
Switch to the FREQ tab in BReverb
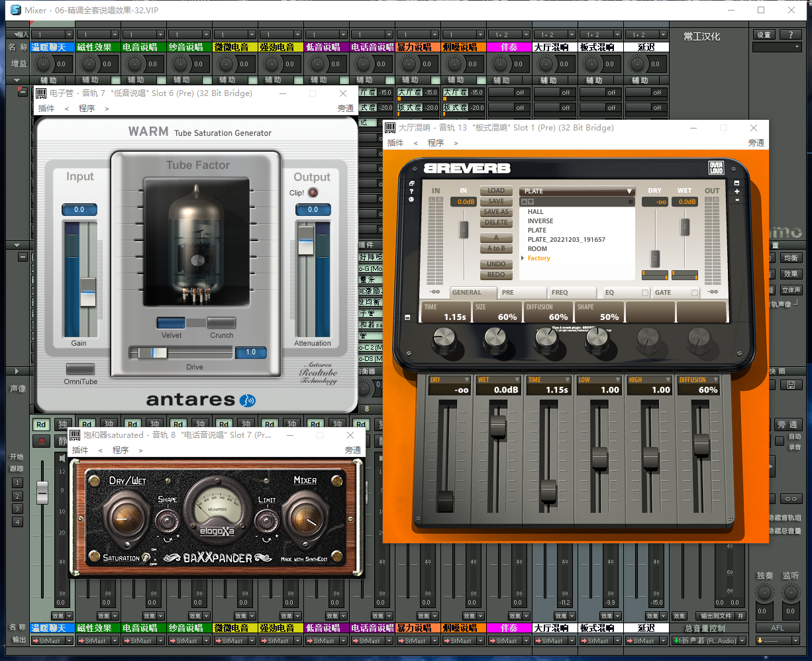pos(560,292)
